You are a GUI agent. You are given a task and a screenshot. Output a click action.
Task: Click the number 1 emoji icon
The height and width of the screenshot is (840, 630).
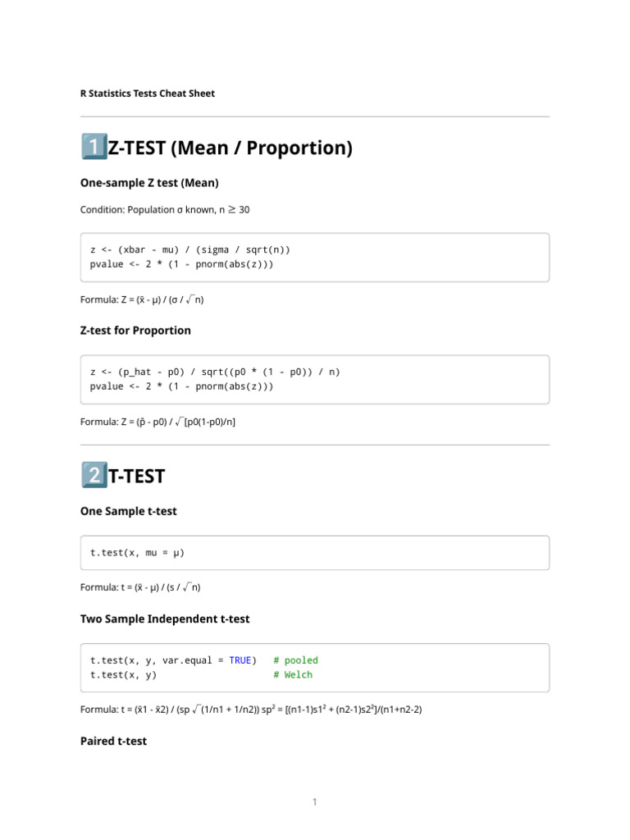coord(93,148)
